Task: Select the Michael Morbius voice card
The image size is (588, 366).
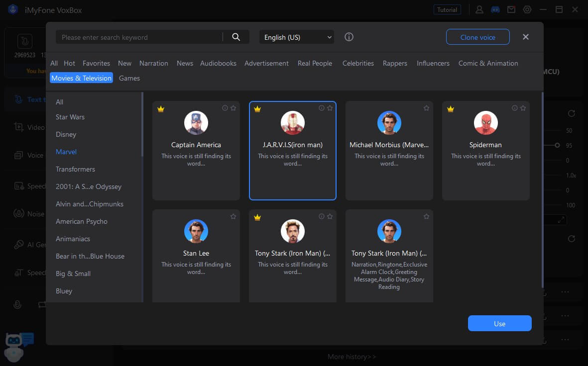Action: click(x=389, y=151)
